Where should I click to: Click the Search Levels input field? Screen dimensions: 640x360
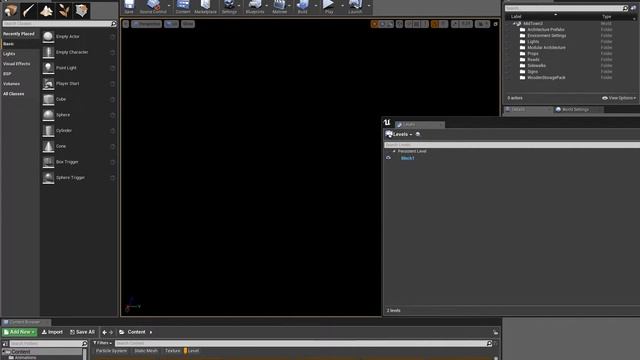click(512, 145)
